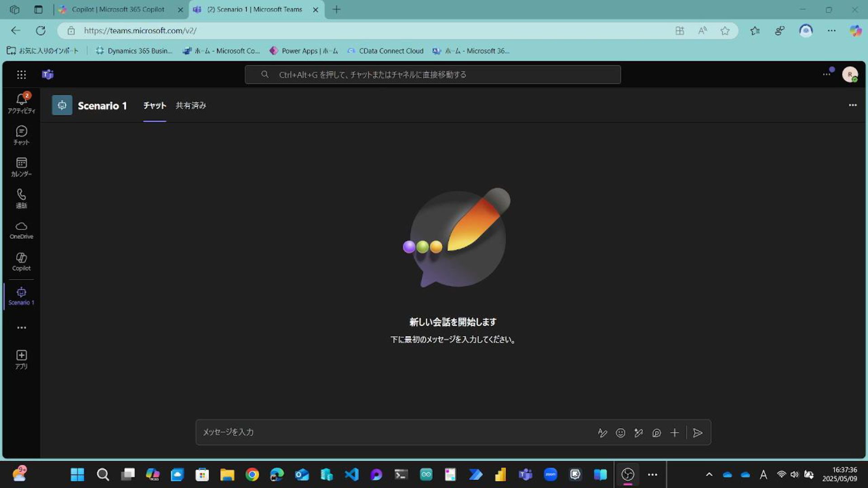
Task: Click the アプリ add apps button
Action: [21, 359]
